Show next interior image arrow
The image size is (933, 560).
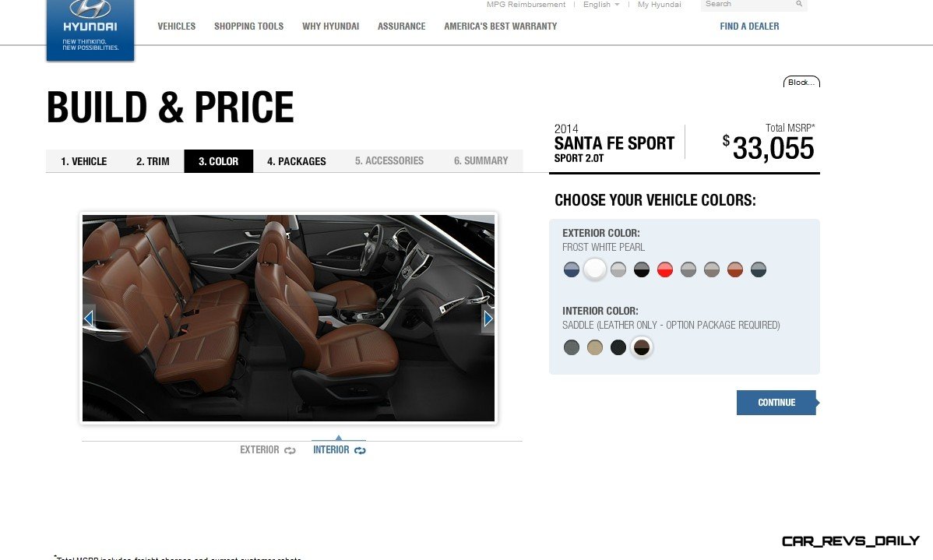click(488, 319)
